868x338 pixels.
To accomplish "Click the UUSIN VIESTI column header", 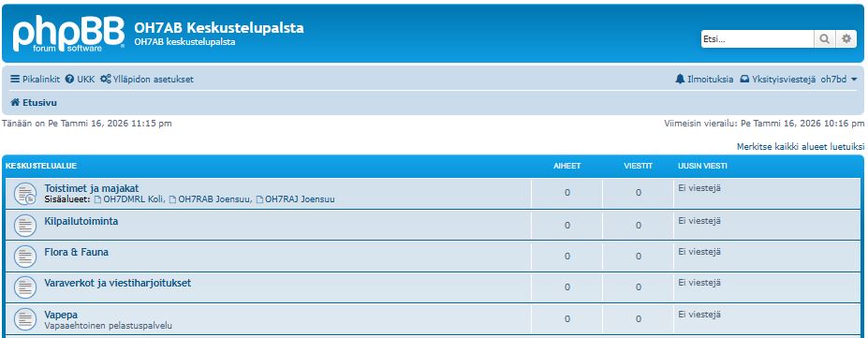I will (702, 166).
